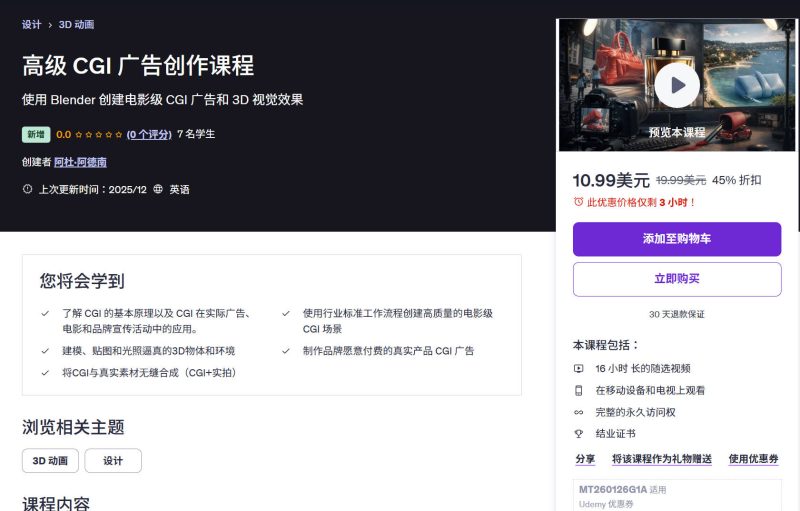Image resolution: width=800 pixels, height=511 pixels.
Task: Click the alarm clock icon beside the discount timer
Action: [x=578, y=202]
